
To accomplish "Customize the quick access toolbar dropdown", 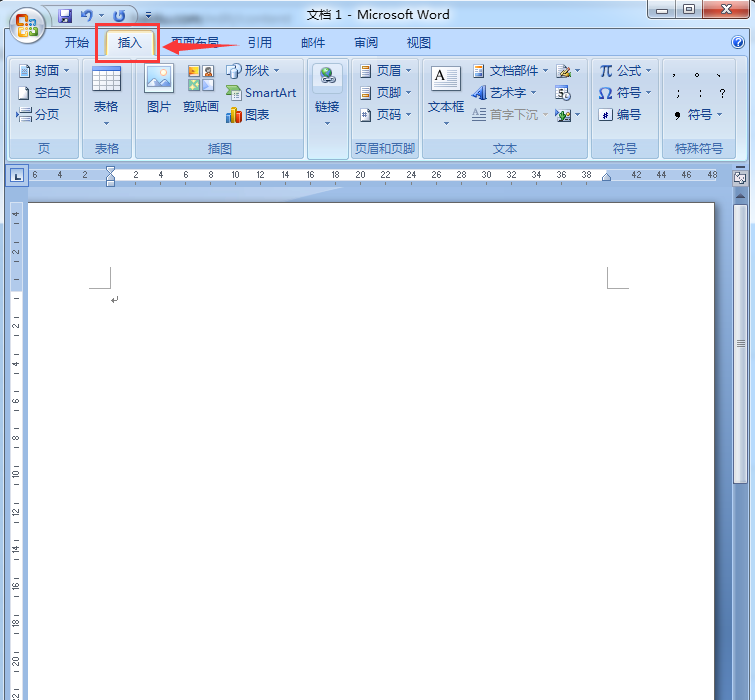I will 148,16.
